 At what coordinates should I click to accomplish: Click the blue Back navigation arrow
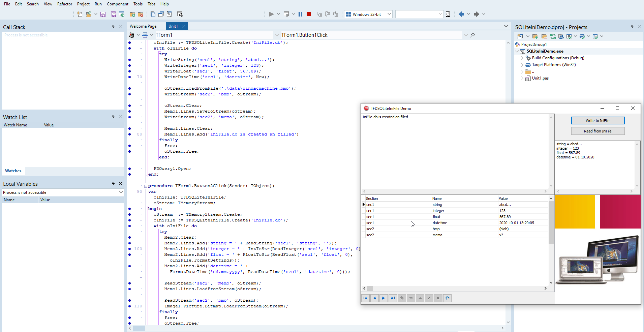461,14
